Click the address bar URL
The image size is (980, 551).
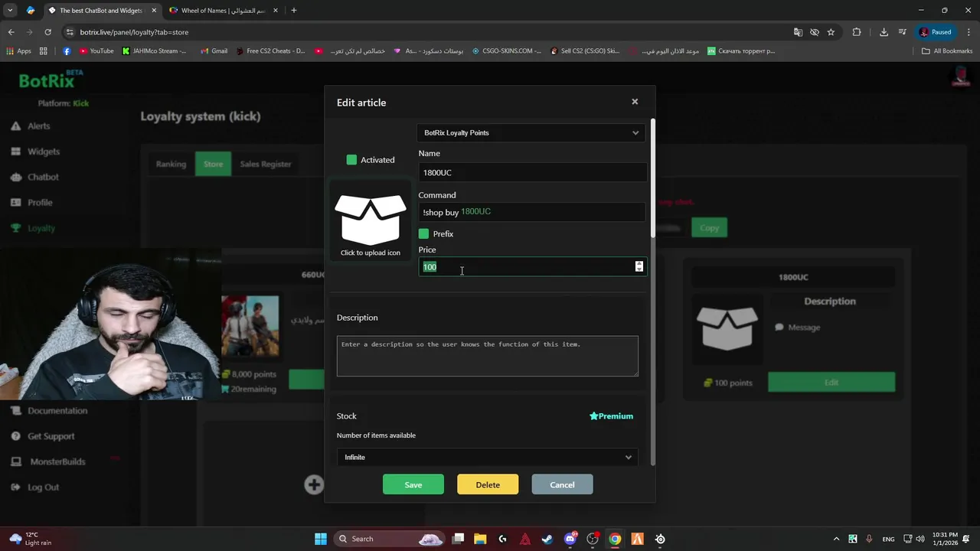click(x=134, y=32)
